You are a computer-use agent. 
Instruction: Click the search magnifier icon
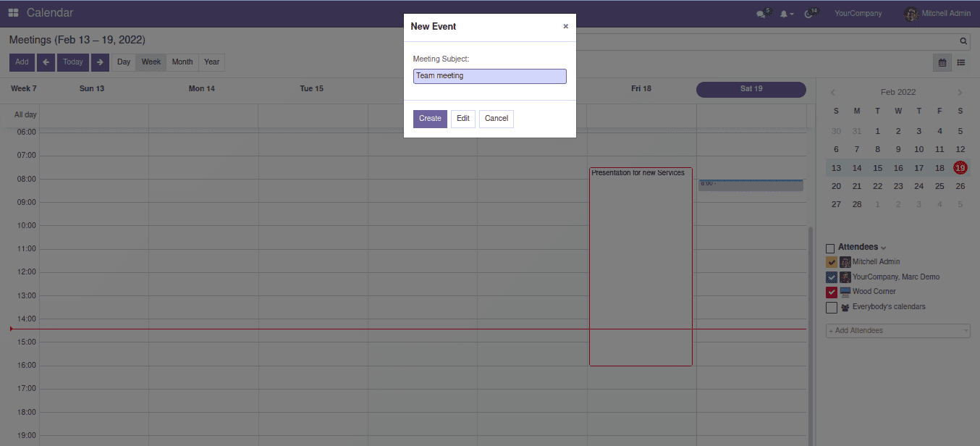[963, 42]
